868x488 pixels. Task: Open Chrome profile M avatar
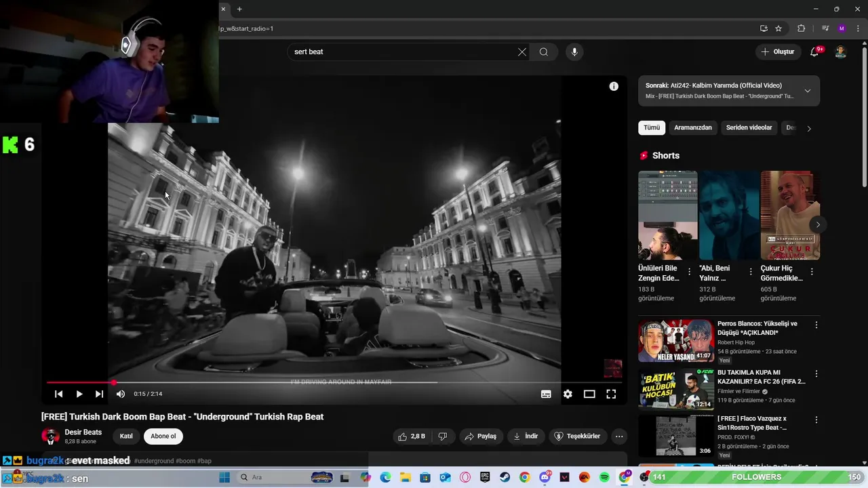tap(842, 28)
